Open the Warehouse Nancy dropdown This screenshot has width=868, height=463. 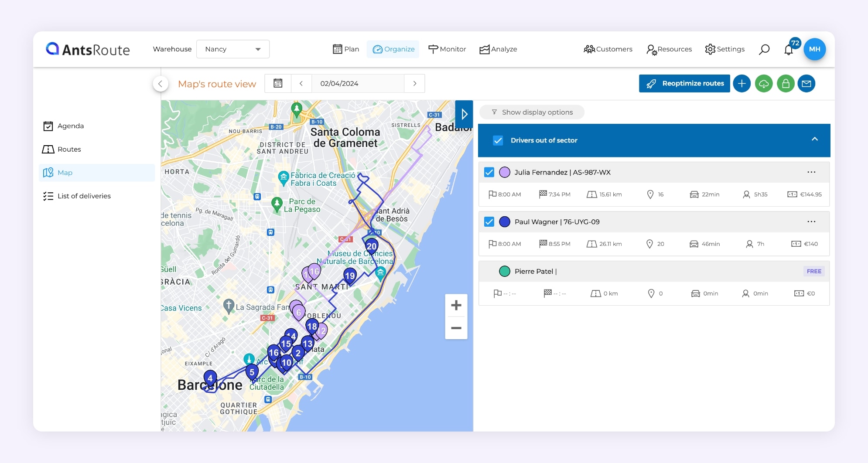(x=232, y=49)
